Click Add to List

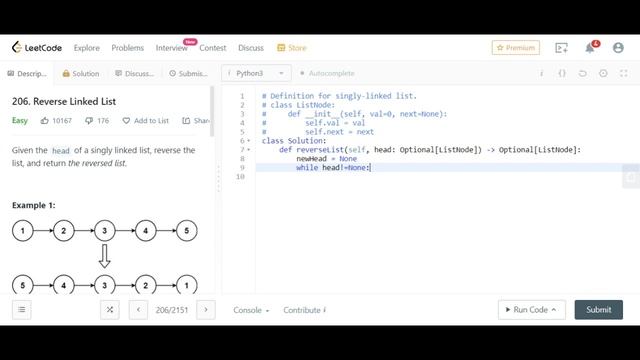(145, 121)
